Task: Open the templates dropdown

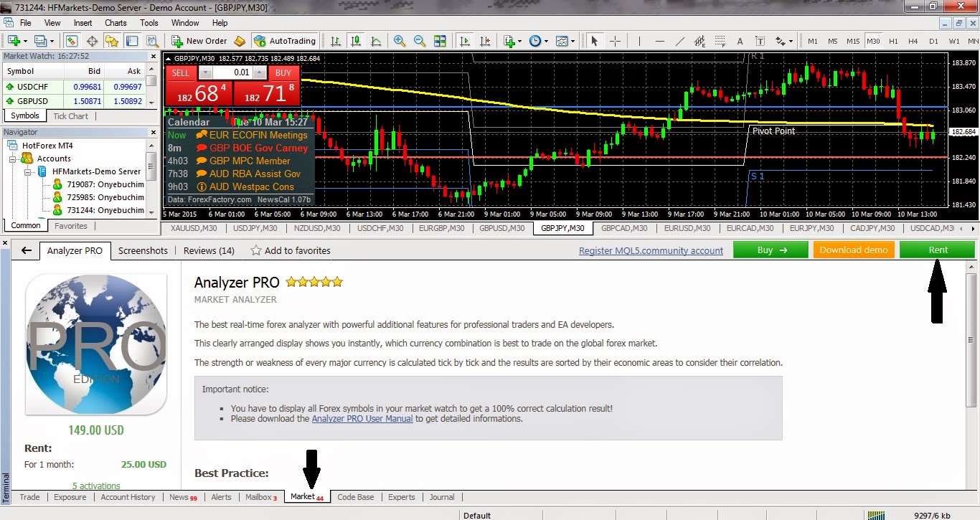Action: [x=573, y=41]
